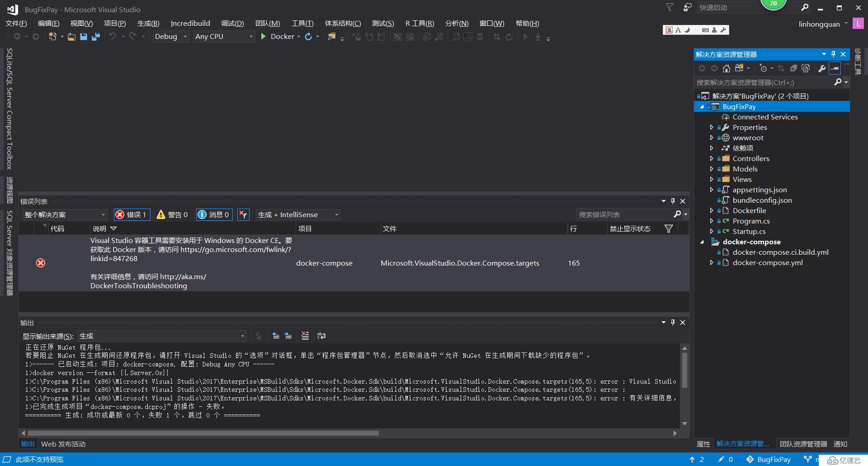868x466 pixels.
Task: Click the linhongquan account name
Action: pyautogui.click(x=819, y=24)
